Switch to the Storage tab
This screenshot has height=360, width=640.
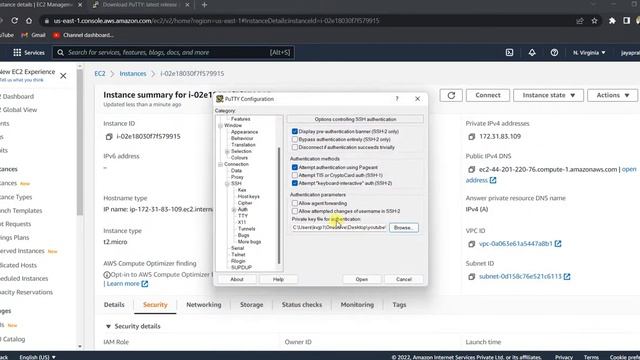(251, 304)
